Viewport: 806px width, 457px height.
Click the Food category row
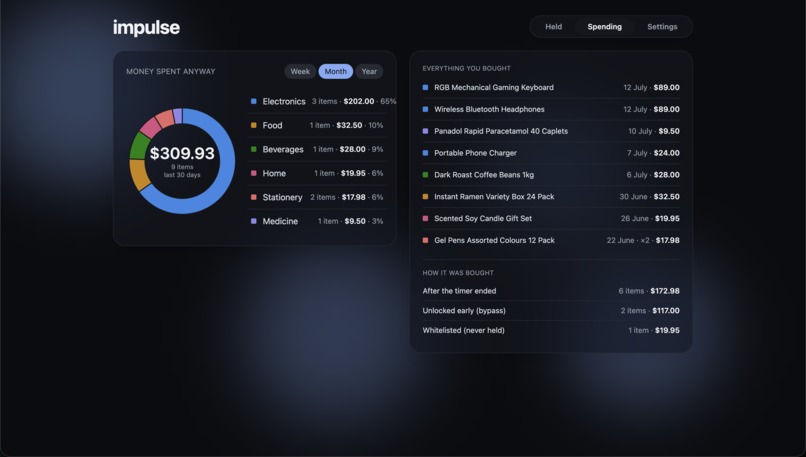(317, 125)
